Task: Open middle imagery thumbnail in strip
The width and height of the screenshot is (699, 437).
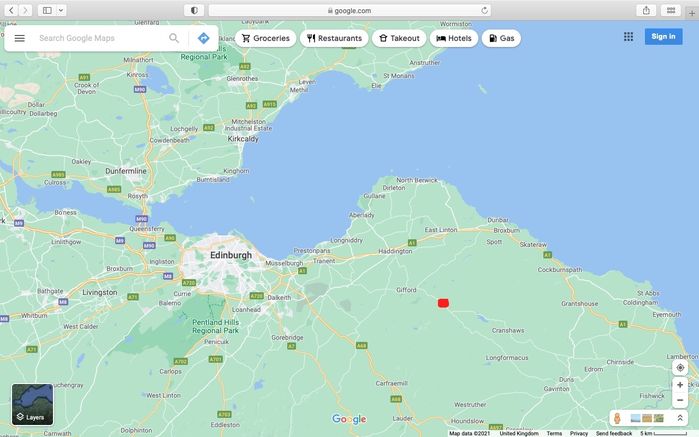Action: pyautogui.click(x=647, y=418)
